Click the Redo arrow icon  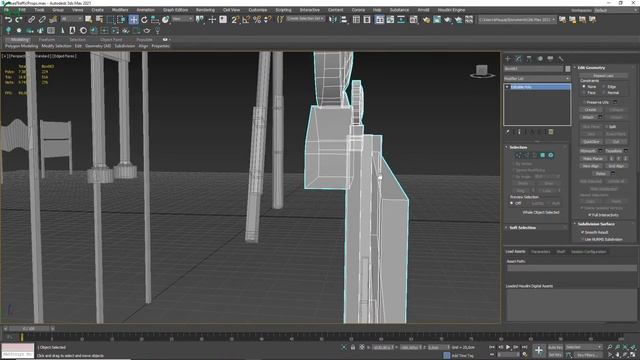[18, 19]
